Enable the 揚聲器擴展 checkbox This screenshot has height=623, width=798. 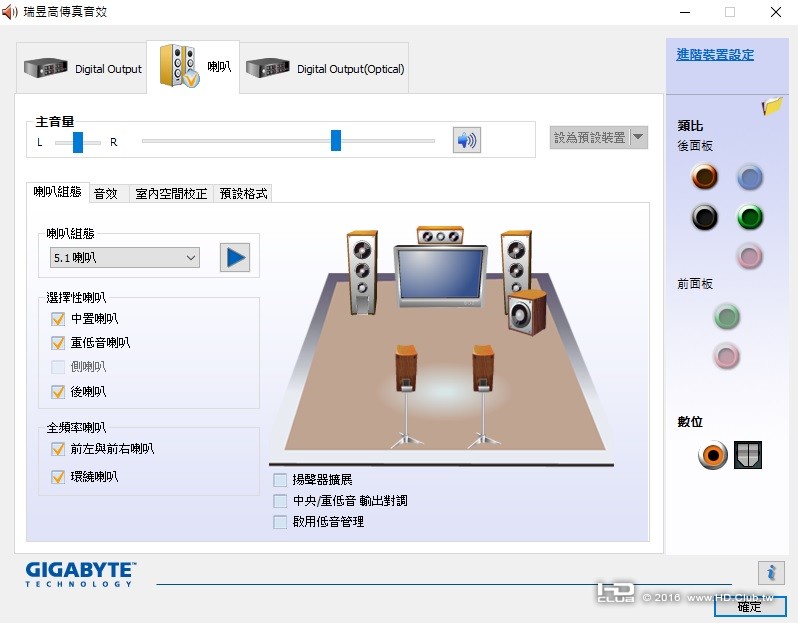click(x=280, y=480)
